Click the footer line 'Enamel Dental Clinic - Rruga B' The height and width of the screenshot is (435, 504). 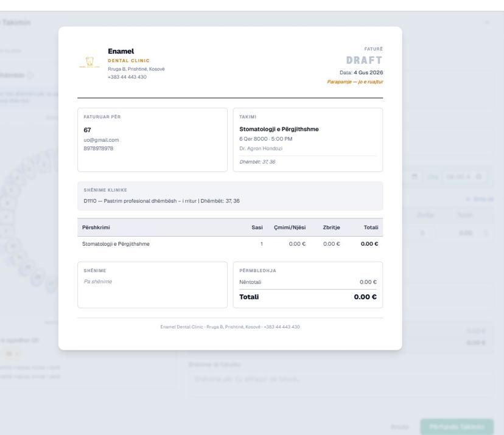[230, 327]
